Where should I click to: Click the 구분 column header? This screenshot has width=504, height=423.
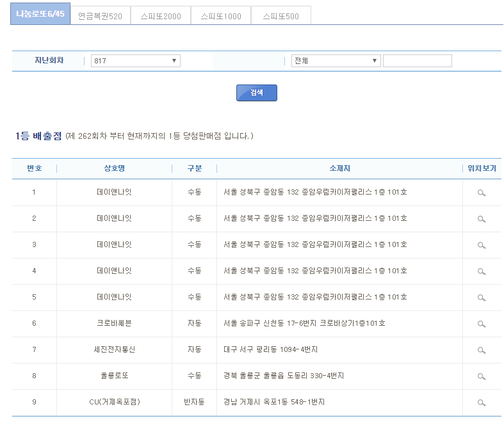(194, 168)
